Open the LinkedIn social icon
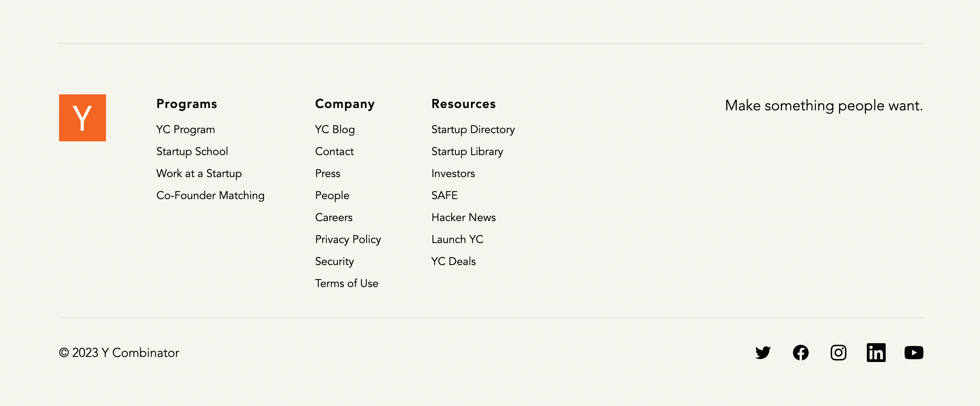Image resolution: width=980 pixels, height=406 pixels. pos(876,353)
